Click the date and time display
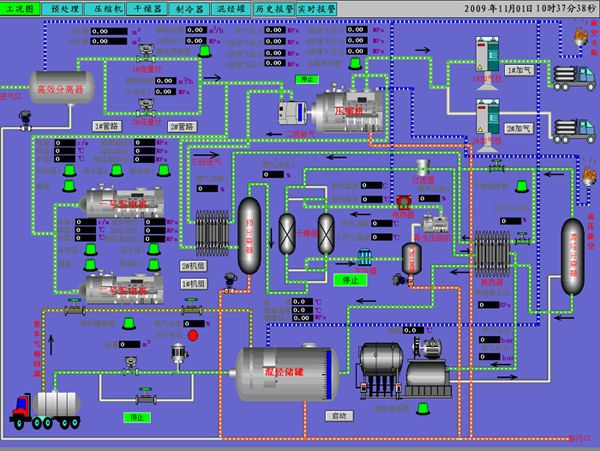The width and height of the screenshot is (600, 451). tap(524, 8)
